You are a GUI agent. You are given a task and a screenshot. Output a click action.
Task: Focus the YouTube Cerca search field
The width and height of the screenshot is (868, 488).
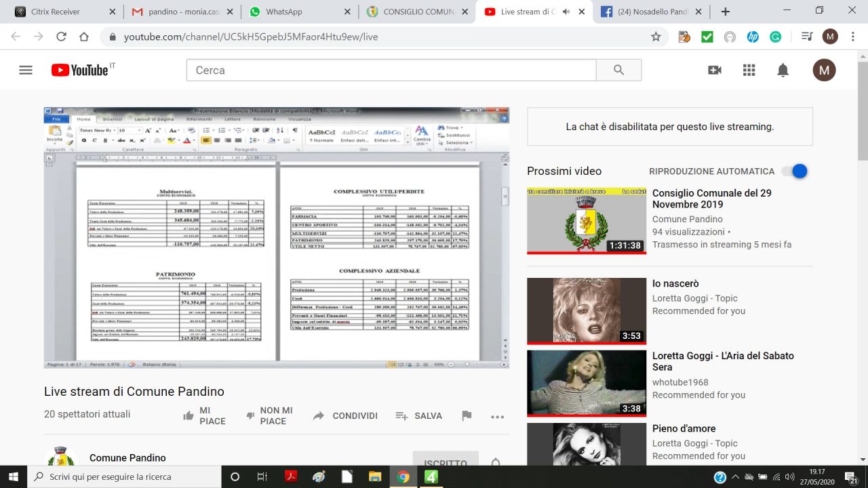tap(391, 70)
